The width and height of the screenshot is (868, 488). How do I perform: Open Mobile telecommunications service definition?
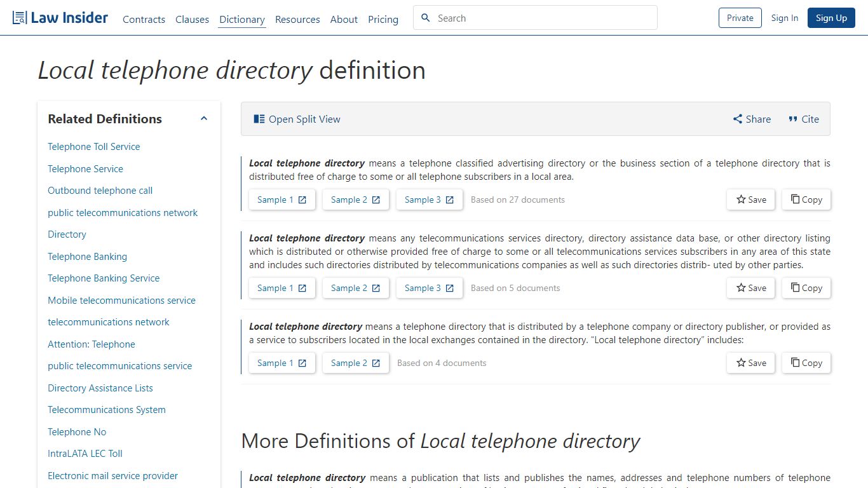121,301
